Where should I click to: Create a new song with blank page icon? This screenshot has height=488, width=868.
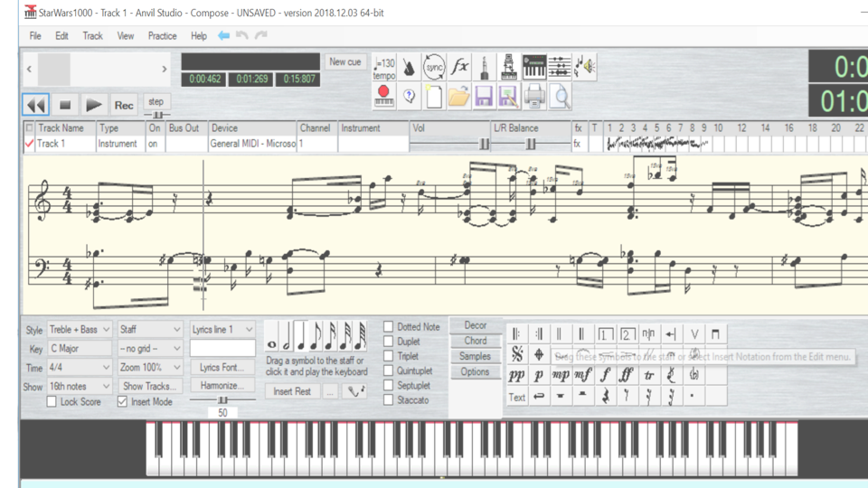click(x=434, y=97)
